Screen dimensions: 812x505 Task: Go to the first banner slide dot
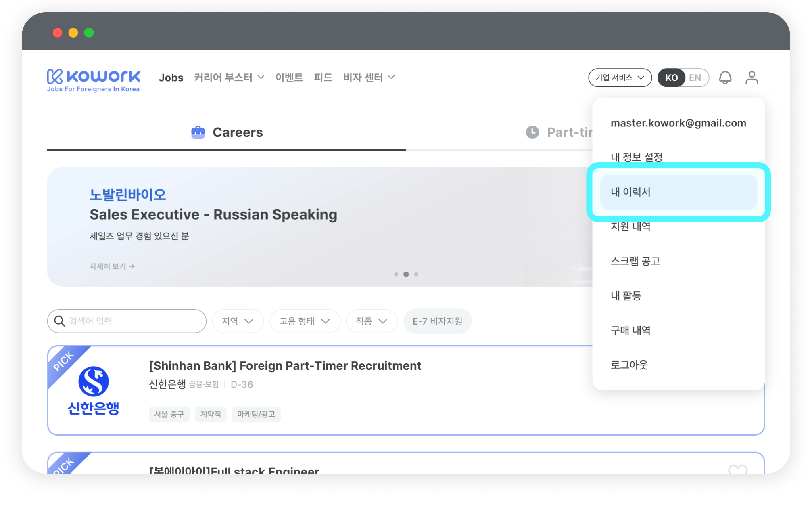coord(396,275)
